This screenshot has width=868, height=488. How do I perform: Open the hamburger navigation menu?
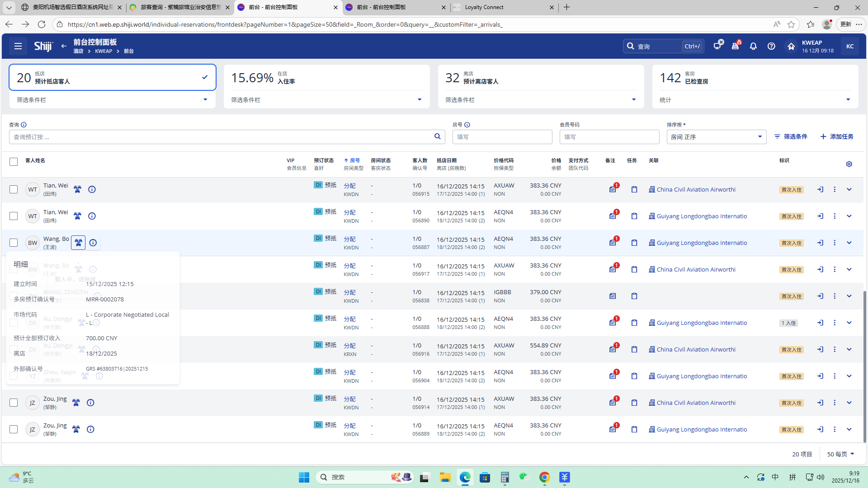coord(18,46)
